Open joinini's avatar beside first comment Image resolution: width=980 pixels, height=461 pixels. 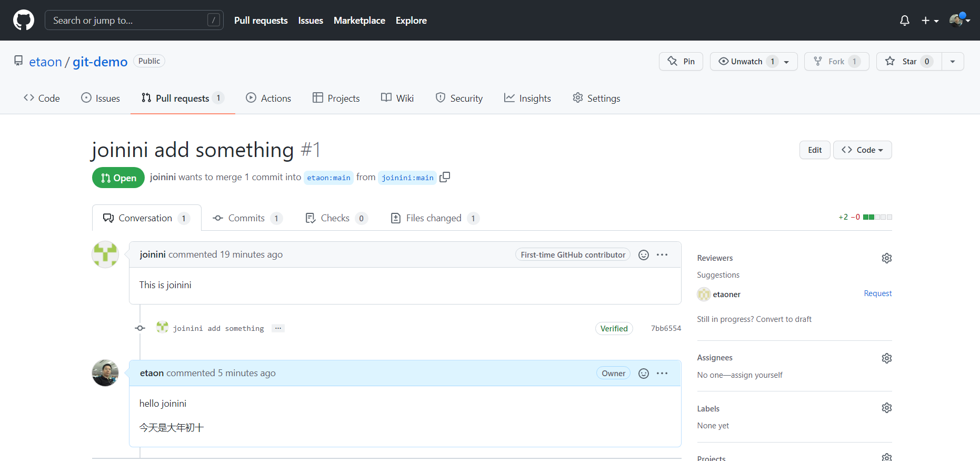tap(105, 254)
